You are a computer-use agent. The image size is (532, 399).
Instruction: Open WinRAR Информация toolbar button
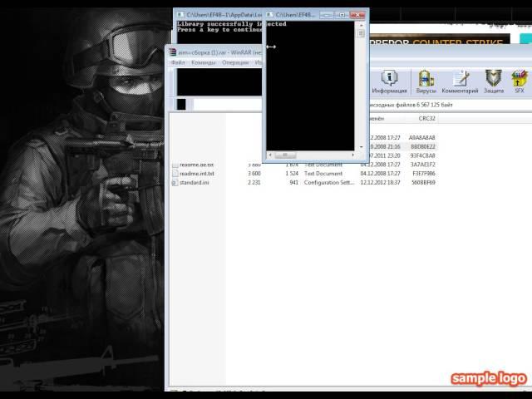(x=389, y=81)
